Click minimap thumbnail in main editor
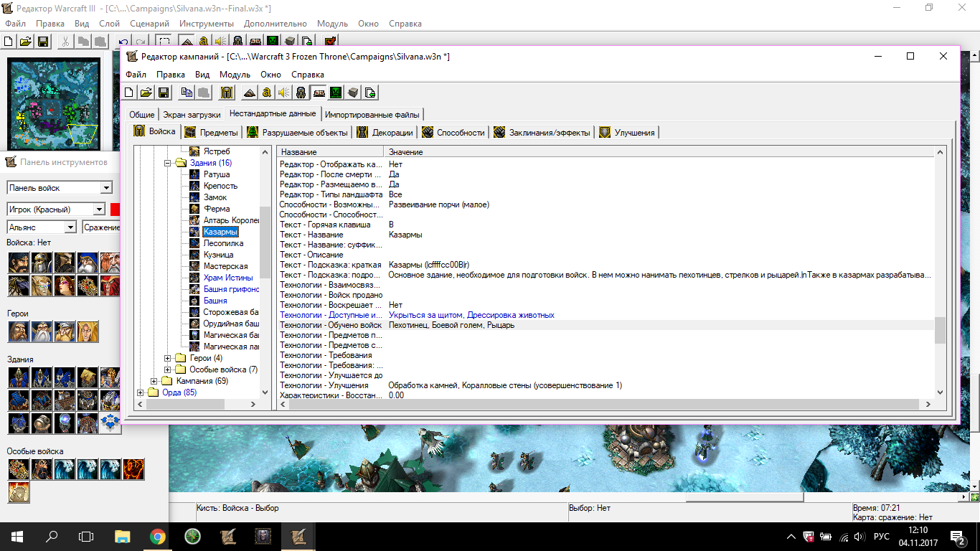The image size is (980, 551). point(52,104)
